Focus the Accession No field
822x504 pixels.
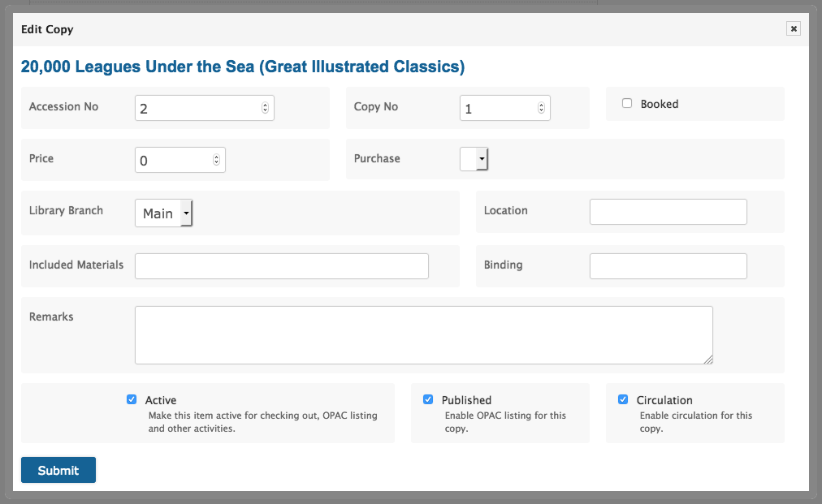tap(205, 108)
